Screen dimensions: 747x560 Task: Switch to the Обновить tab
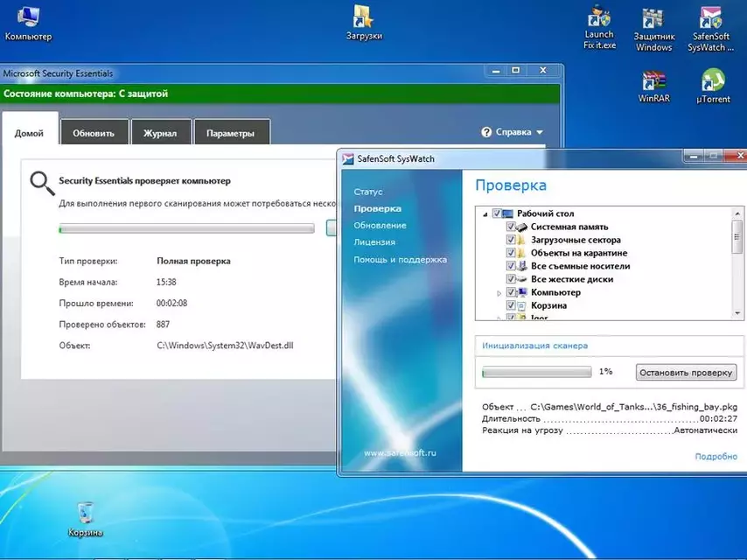94,132
